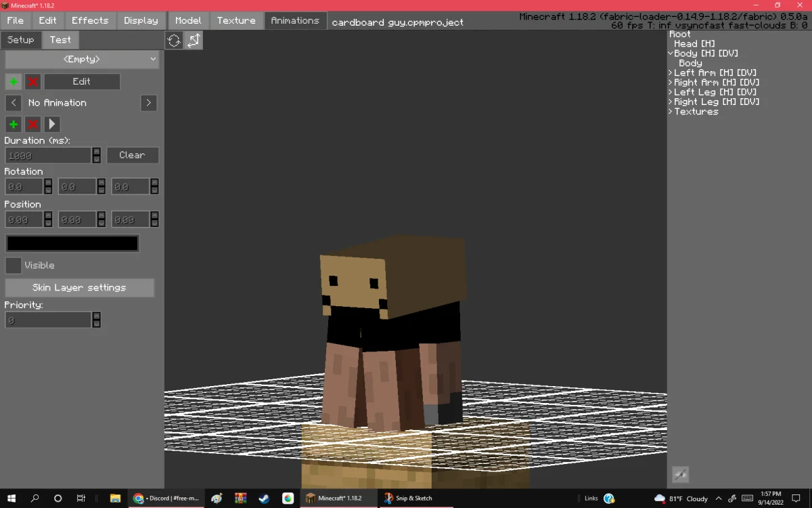Screen dimensions: 812x508
Task: Expand the Right Arm [H] [DV] node
Action: click(671, 83)
